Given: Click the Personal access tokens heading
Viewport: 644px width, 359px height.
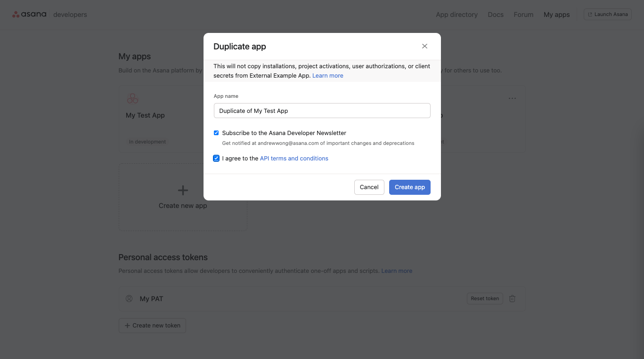Looking at the screenshot, I should 163,257.
